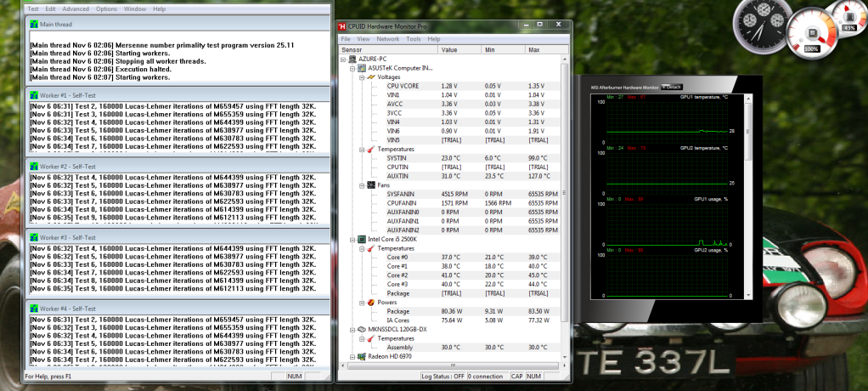Select the Assembly temperature row

pos(472,348)
